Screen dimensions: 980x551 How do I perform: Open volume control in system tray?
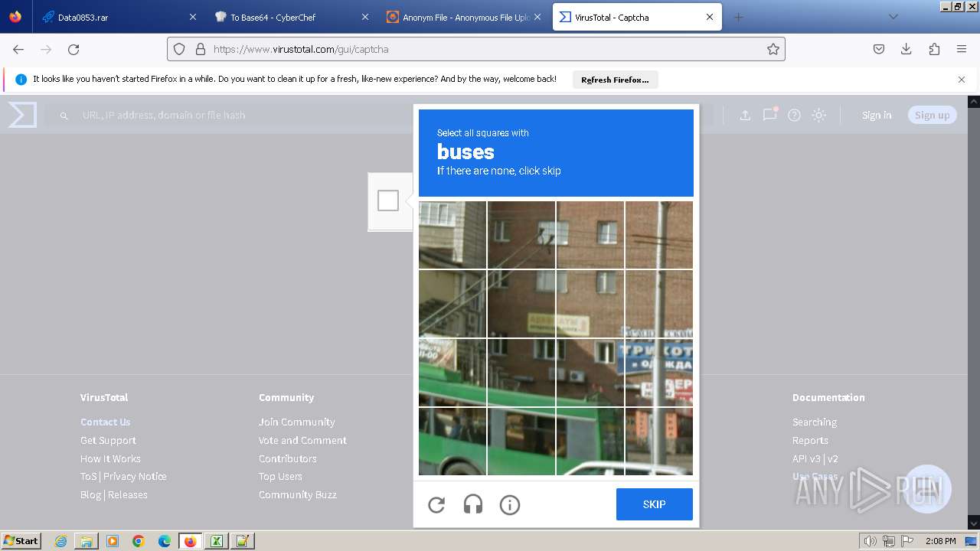[x=871, y=541]
